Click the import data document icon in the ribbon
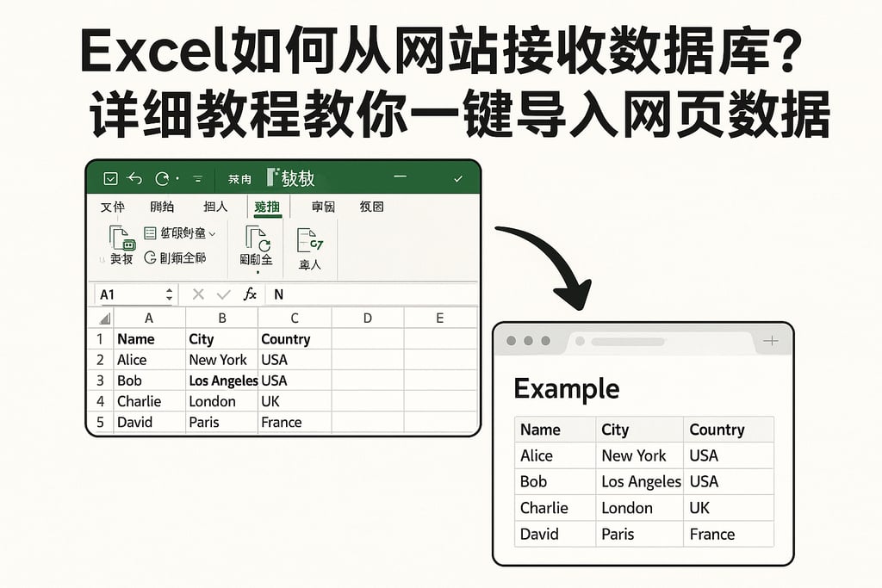Screen dimensions: 882x588 click(307, 240)
